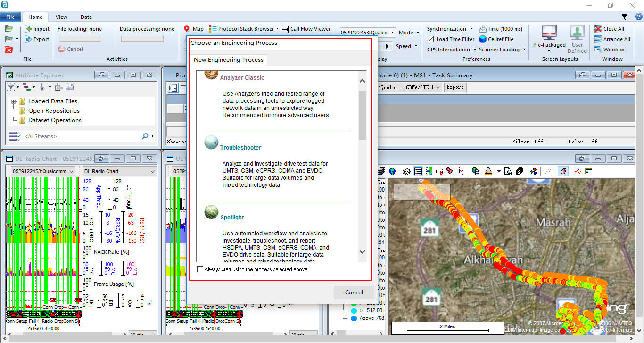Click the open folder icon at top of File group
This screenshot has height=343, width=644.
pyautogui.click(x=9, y=29)
